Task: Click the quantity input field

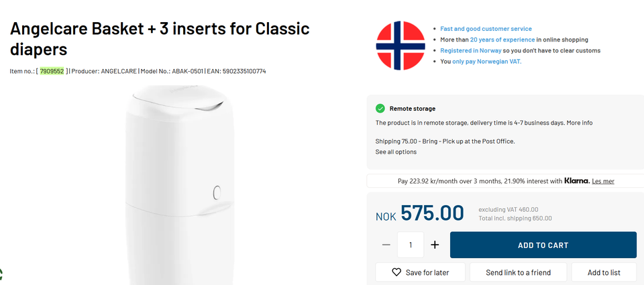Action: (x=411, y=245)
